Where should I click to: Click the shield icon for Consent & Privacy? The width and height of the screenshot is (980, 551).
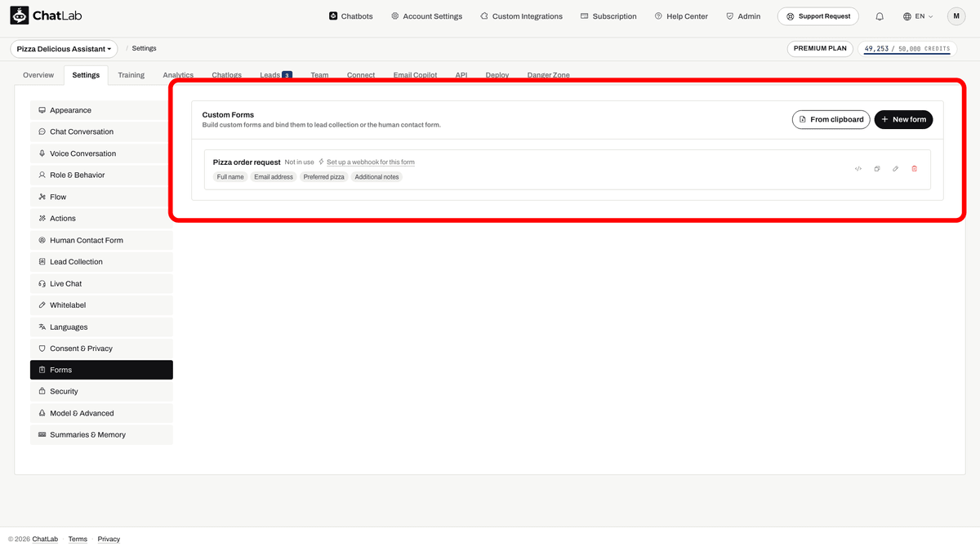point(42,349)
